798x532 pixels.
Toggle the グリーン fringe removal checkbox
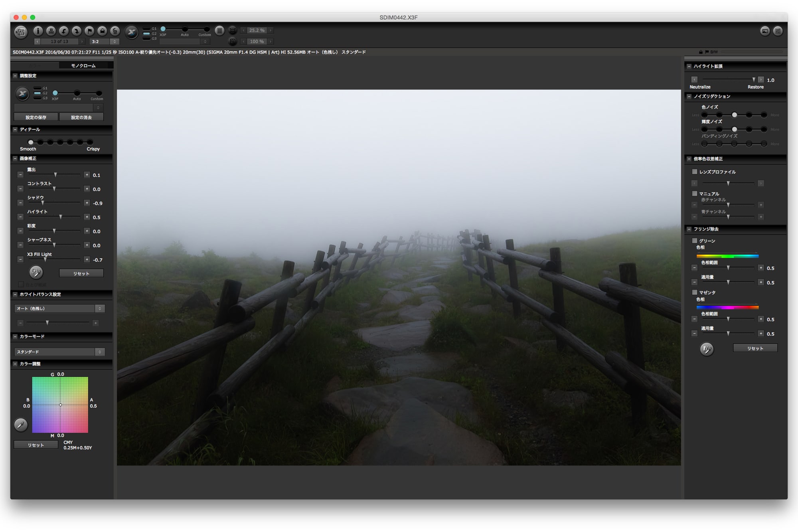point(695,241)
